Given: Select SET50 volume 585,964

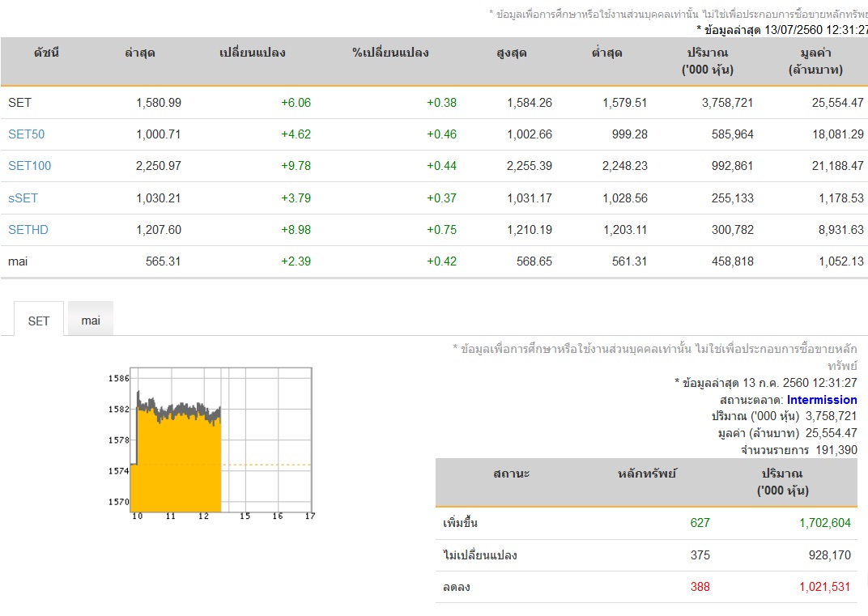Looking at the screenshot, I should [x=732, y=134].
